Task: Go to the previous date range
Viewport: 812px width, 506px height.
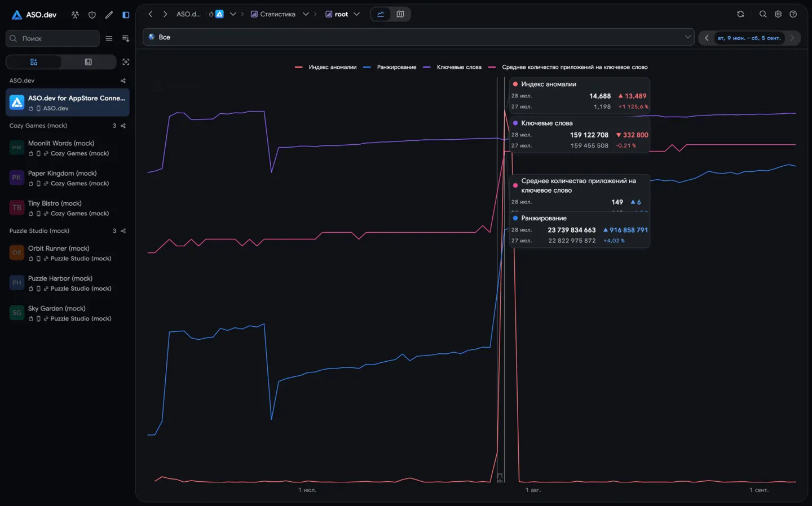Action: pyautogui.click(x=707, y=38)
